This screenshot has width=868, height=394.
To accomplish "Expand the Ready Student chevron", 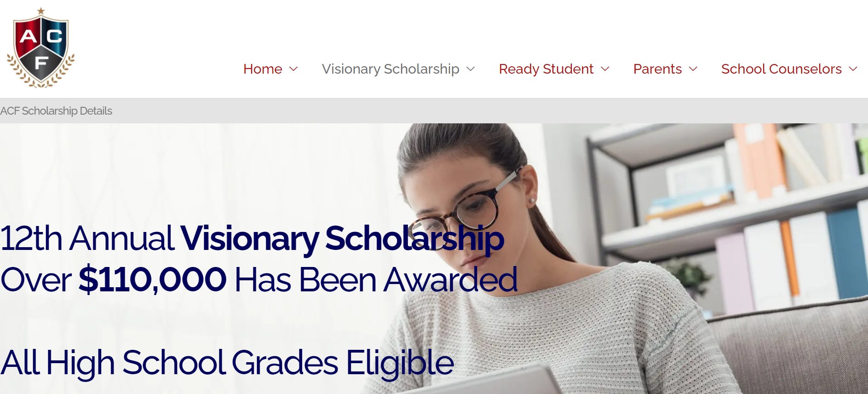I will pos(605,69).
